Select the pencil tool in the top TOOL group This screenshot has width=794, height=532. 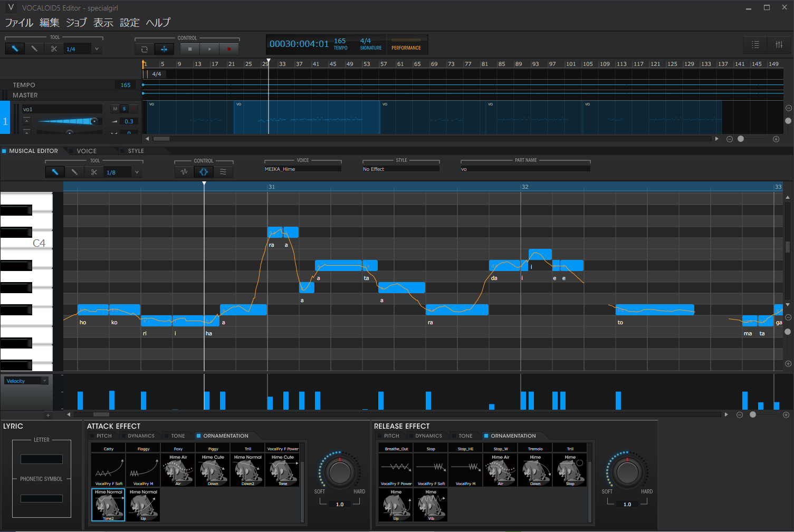[34, 49]
